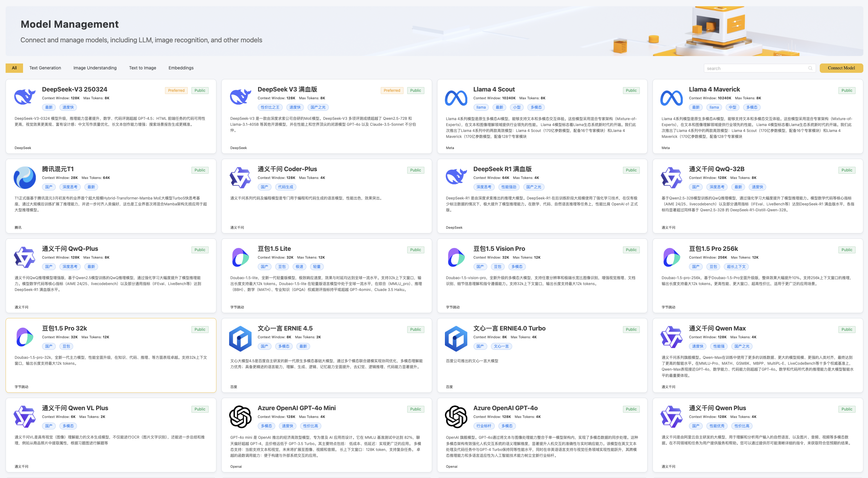The image size is (868, 478).
Task: Click the 深度思考 tag on 腾讯混元T1
Action: click(70, 187)
